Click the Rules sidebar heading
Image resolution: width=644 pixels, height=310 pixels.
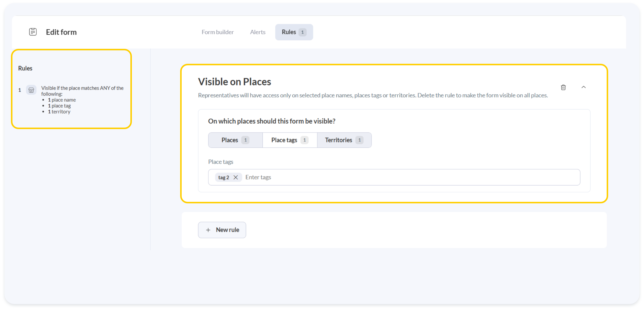point(25,68)
